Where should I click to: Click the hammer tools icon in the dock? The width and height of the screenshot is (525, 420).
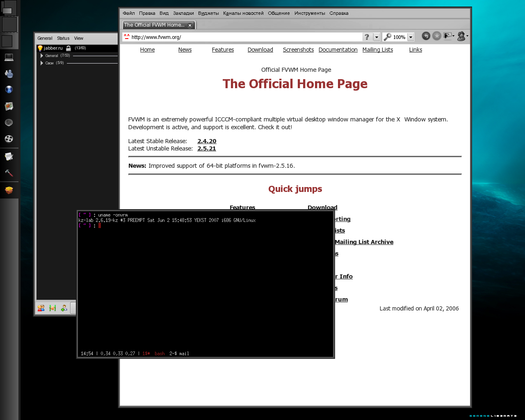[9, 173]
